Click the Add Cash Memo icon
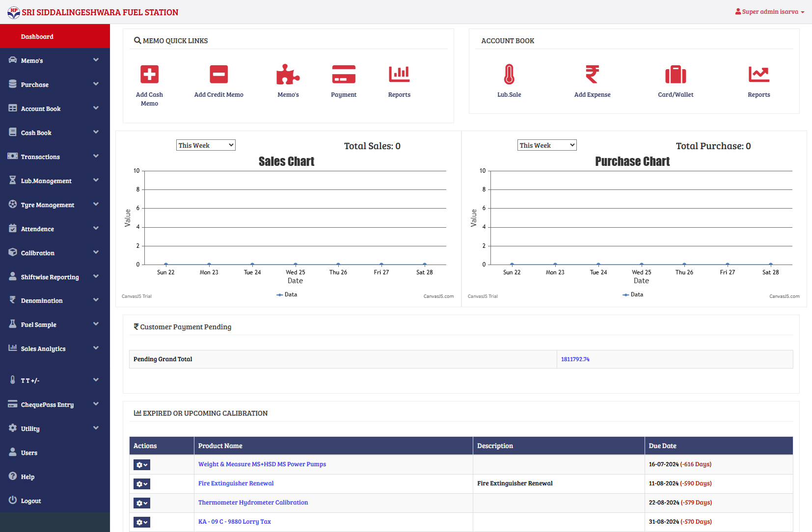 (149, 75)
